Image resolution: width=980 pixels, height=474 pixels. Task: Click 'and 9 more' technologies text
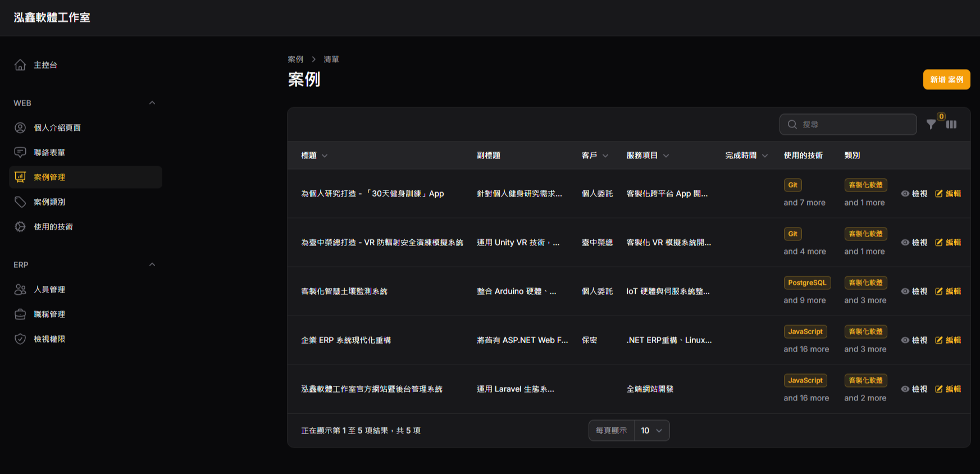point(805,300)
